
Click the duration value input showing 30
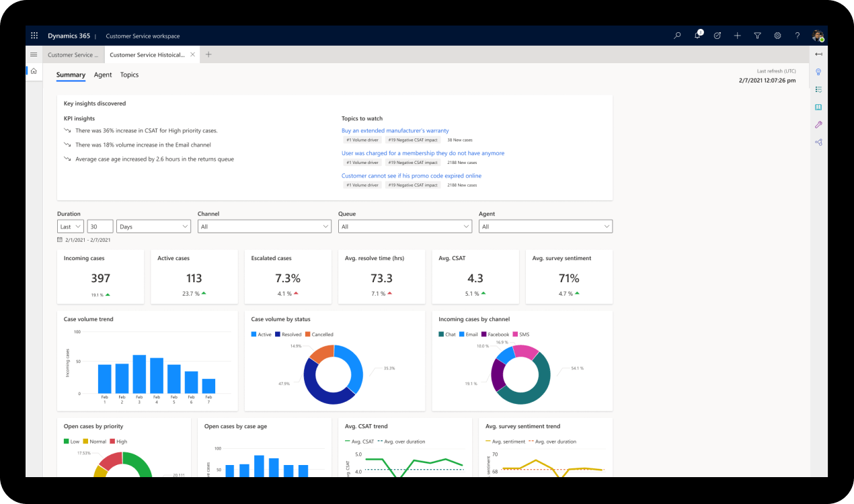point(100,226)
